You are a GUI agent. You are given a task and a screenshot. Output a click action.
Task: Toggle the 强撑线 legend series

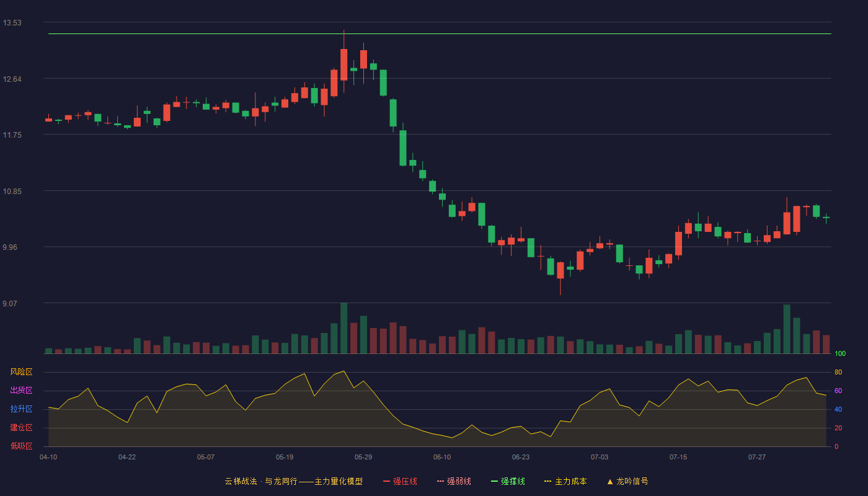508,481
